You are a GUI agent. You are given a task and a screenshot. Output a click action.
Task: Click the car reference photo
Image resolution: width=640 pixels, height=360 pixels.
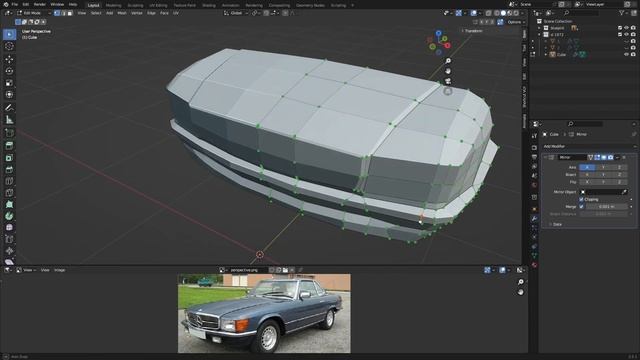tap(264, 313)
